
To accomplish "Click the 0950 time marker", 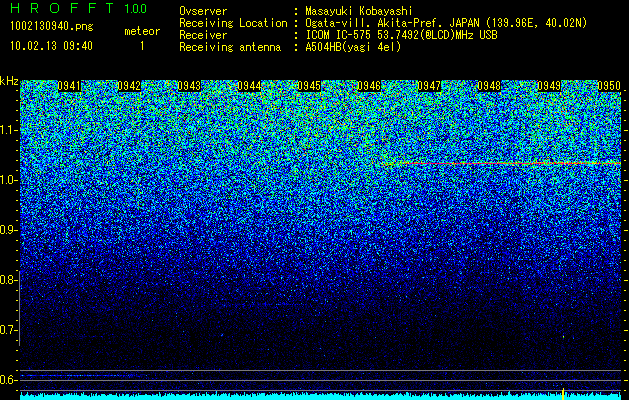I will click(x=609, y=86).
